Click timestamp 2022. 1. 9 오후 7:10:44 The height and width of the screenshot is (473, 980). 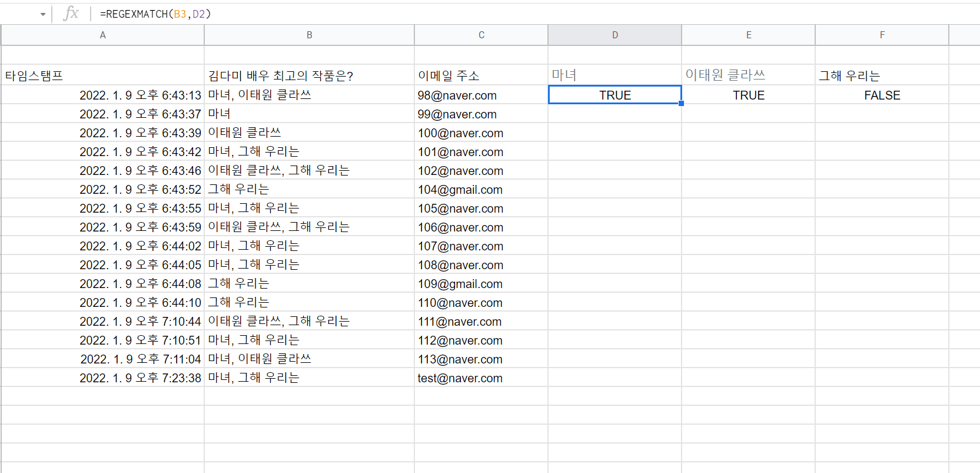(x=102, y=321)
